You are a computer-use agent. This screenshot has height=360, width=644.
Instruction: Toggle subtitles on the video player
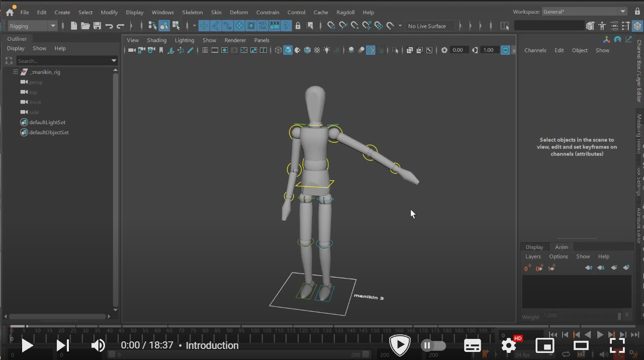(x=472, y=346)
